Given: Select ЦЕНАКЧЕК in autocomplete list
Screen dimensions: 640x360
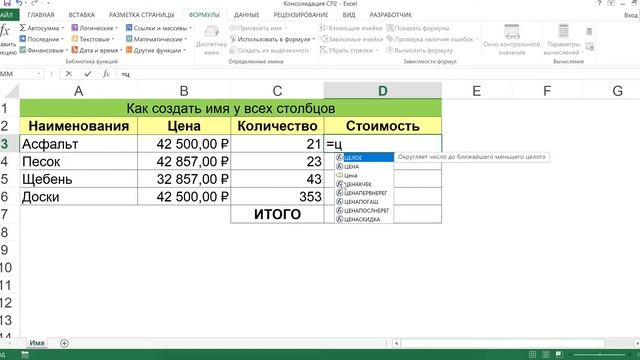Looking at the screenshot, I should 364,184.
